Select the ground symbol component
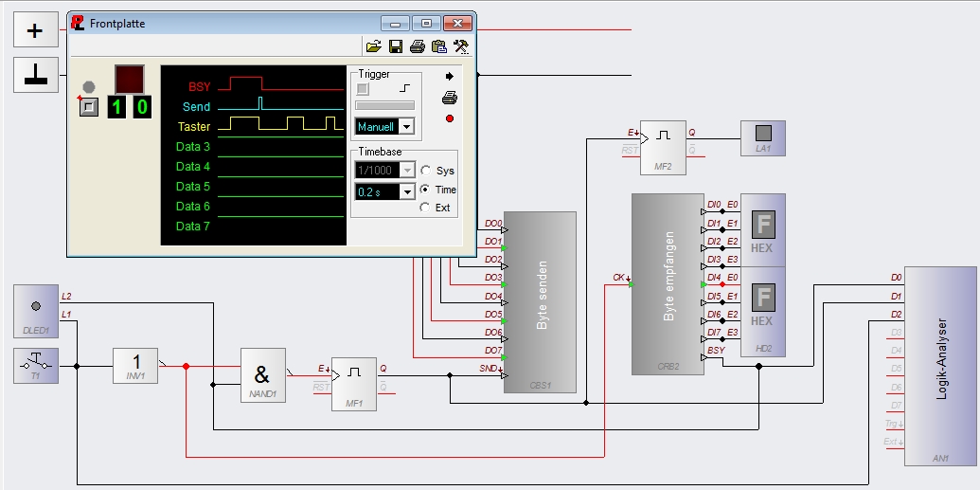 [36, 75]
